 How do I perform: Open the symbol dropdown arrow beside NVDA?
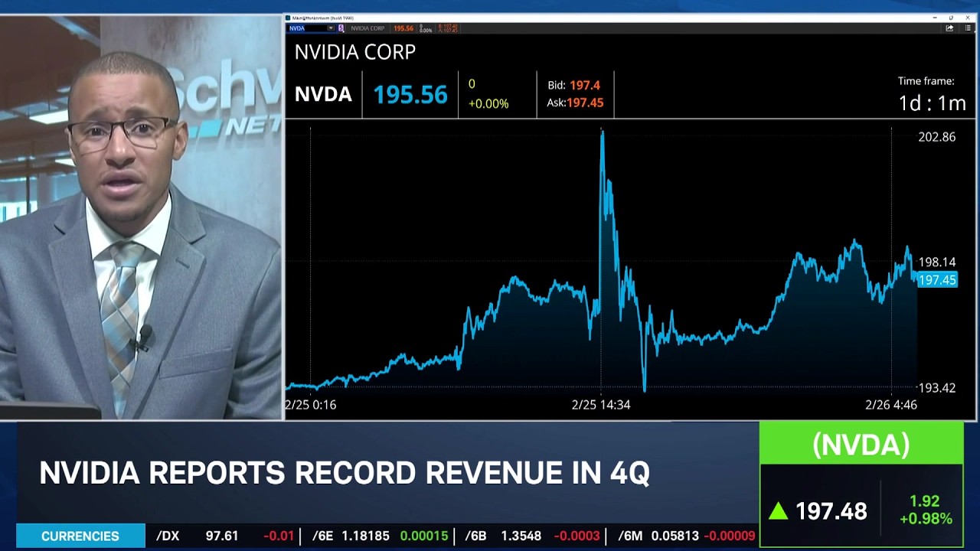pos(331,28)
